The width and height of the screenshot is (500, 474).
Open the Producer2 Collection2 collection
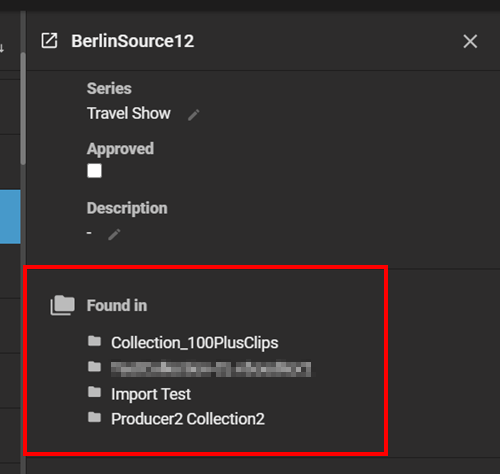[x=188, y=419]
